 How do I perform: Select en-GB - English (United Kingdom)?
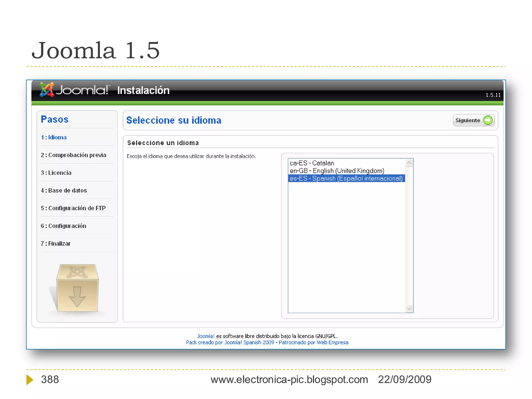[x=346, y=171]
